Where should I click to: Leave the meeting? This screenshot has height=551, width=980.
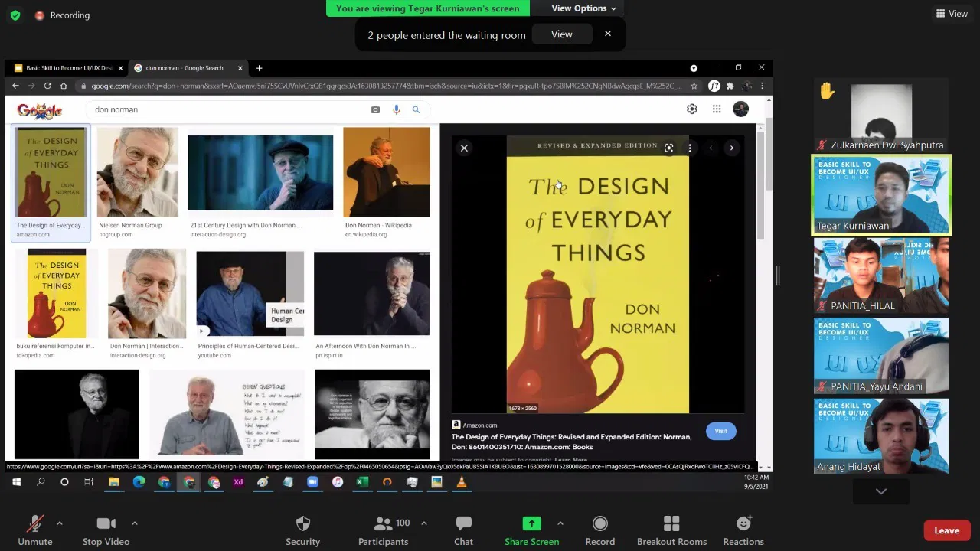[946, 530]
